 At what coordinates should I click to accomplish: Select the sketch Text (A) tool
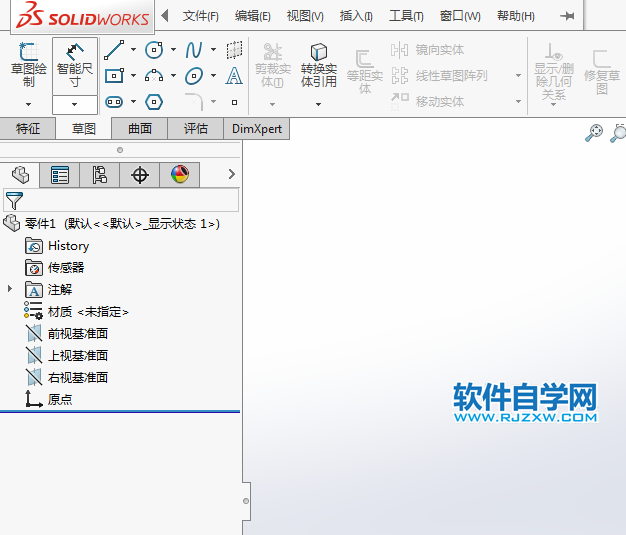(x=234, y=75)
